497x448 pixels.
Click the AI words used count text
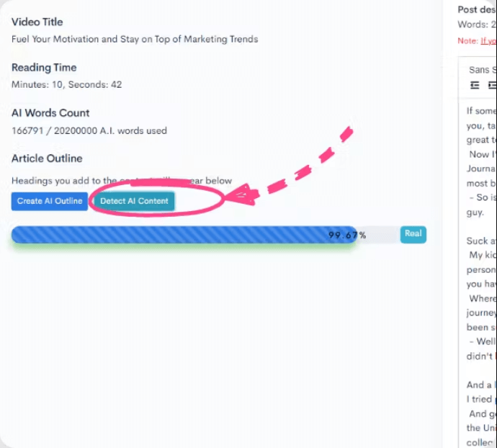[x=89, y=130]
